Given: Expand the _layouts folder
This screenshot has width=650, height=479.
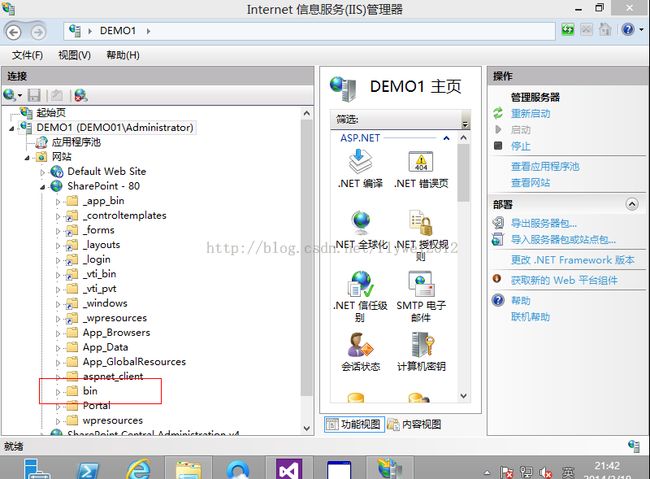Looking at the screenshot, I should pos(58,246).
